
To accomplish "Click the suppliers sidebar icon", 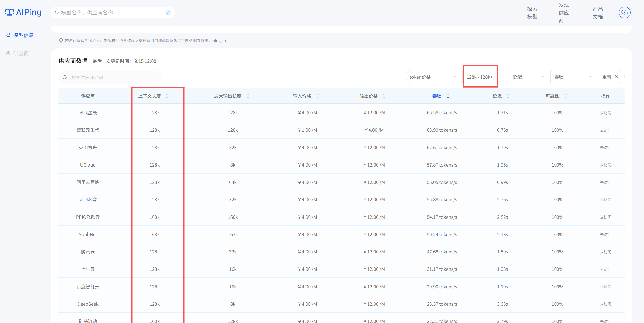I will click(x=8, y=53).
